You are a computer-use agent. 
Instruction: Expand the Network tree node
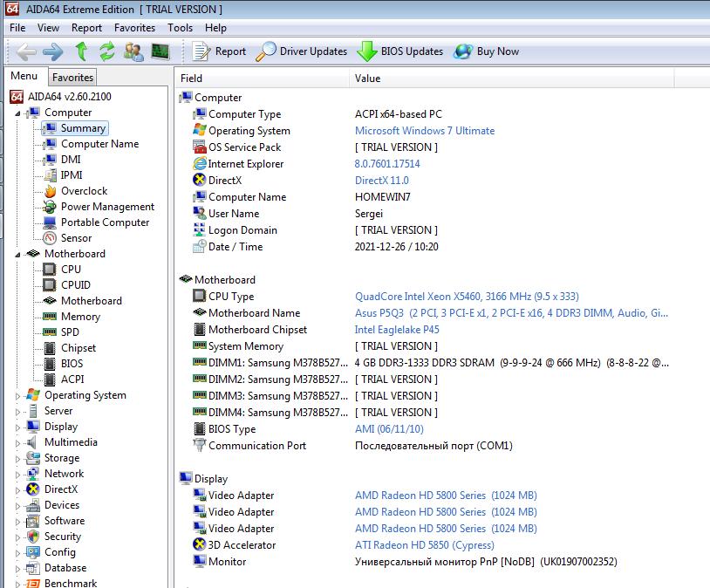(17, 475)
